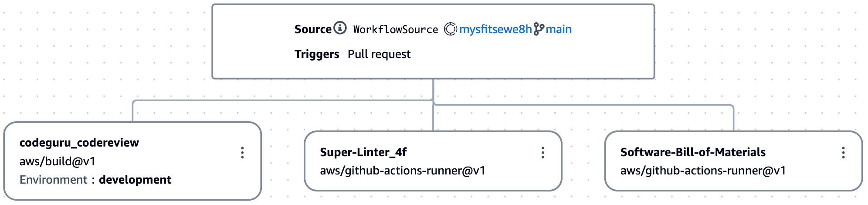
Task: Follow the main branch link
Action: point(559,29)
